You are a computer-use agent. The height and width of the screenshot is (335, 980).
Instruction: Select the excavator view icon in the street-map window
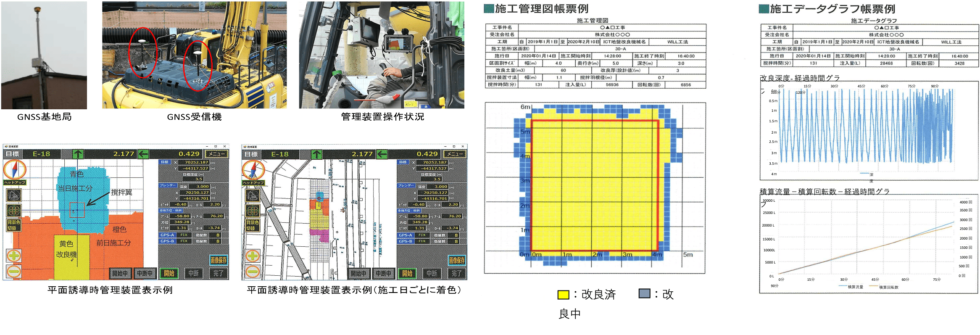click(253, 195)
